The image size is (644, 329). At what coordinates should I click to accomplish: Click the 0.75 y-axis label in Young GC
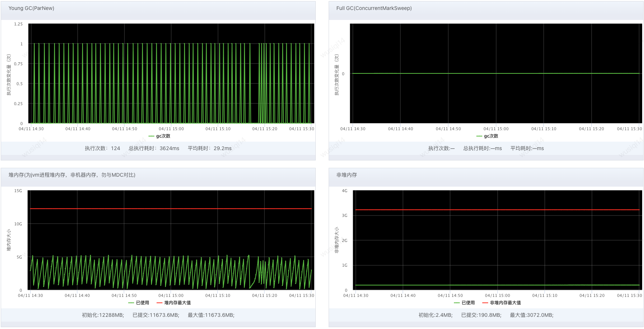[18, 64]
